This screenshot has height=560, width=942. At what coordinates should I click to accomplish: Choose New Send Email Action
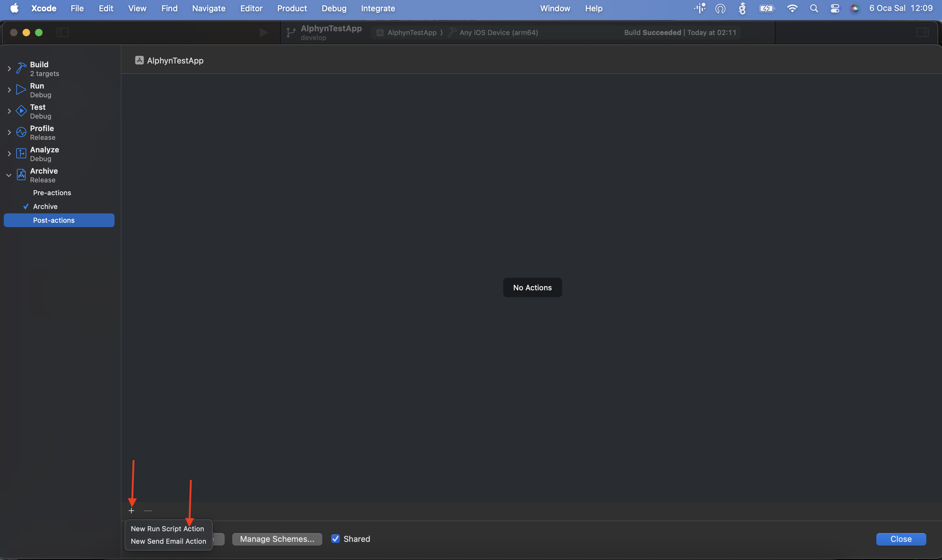pos(168,541)
